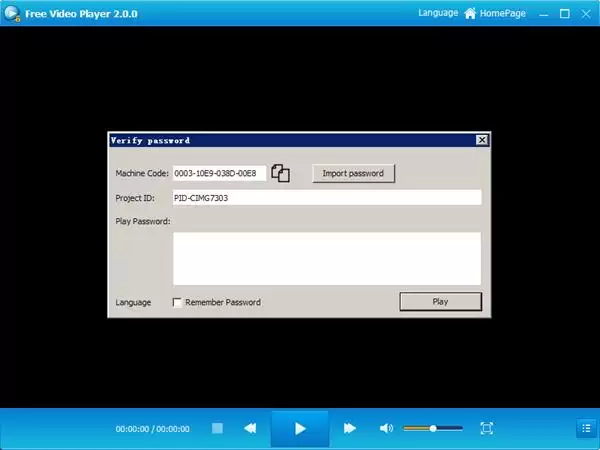Click the Free Video Player logo icon
This screenshot has height=450, width=600.
coord(12,13)
